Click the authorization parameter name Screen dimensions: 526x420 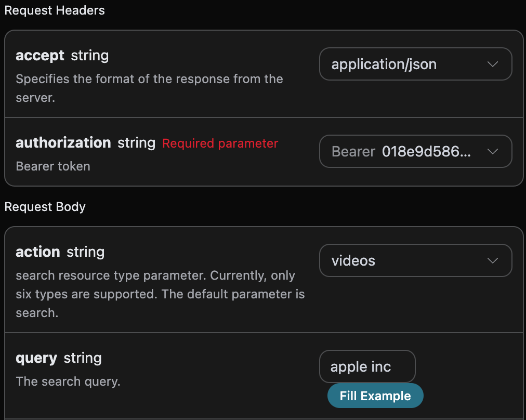pos(63,143)
